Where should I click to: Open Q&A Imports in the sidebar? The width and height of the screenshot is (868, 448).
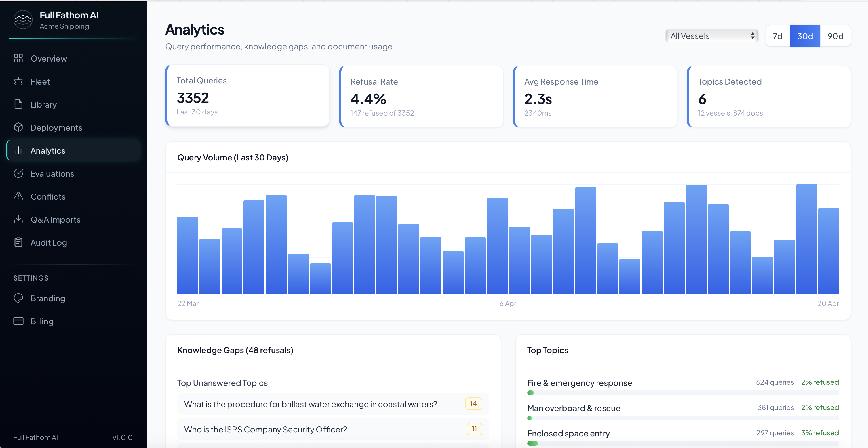[73, 219]
